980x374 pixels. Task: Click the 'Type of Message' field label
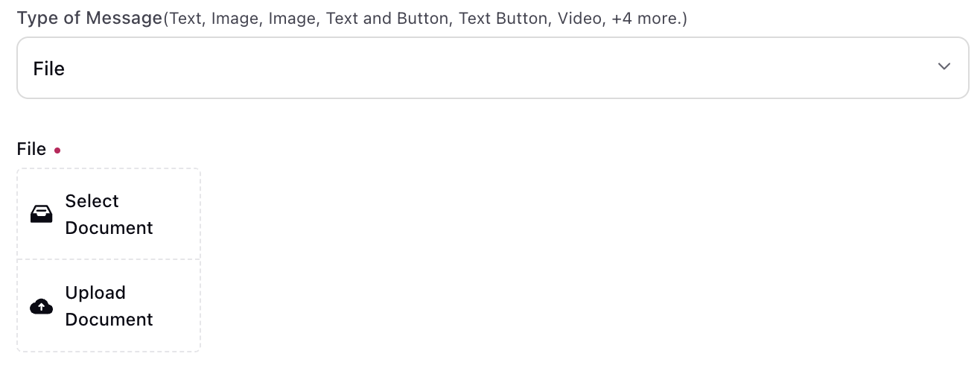pyautogui.click(x=89, y=18)
